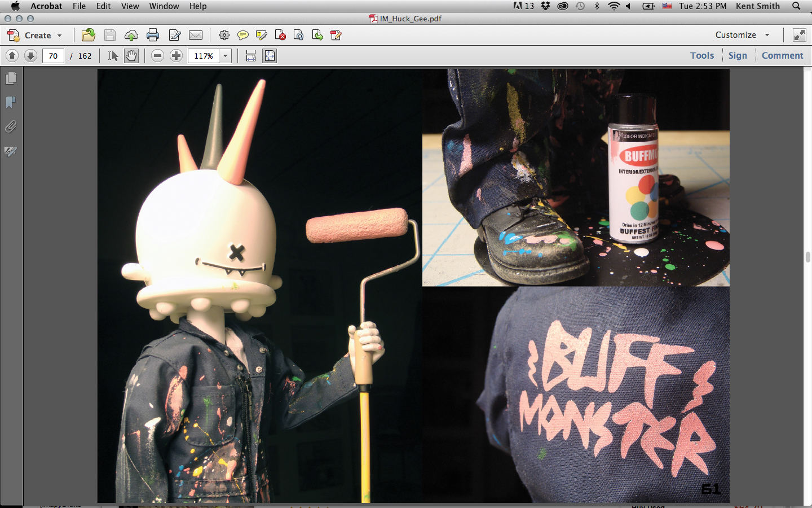Toggle fullscreen reading mode
Screen dimensions: 812x508
pyautogui.click(x=799, y=35)
